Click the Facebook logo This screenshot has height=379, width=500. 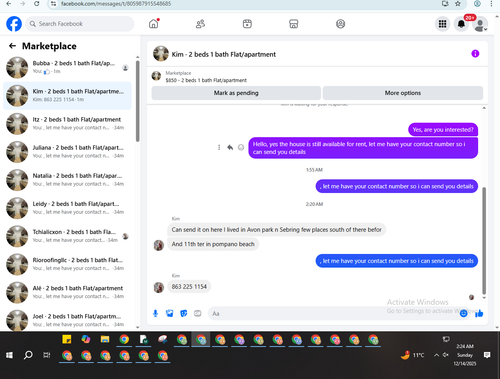click(14, 24)
